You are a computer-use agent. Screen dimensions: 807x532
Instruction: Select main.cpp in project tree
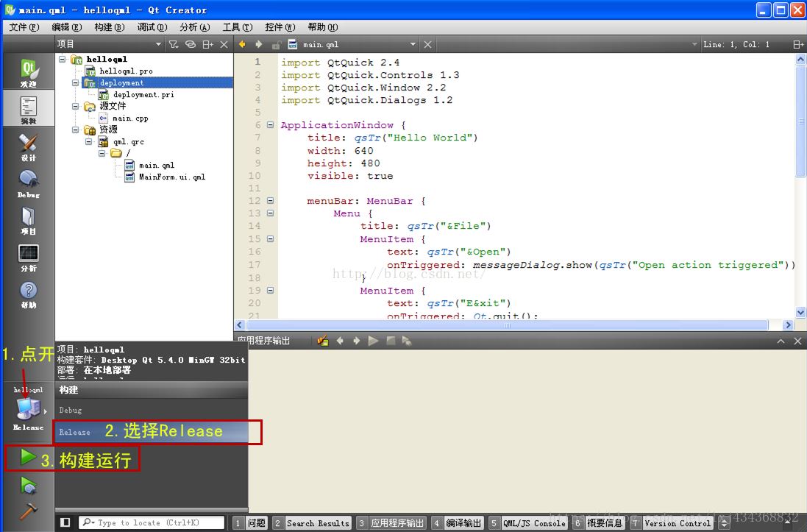click(130, 118)
